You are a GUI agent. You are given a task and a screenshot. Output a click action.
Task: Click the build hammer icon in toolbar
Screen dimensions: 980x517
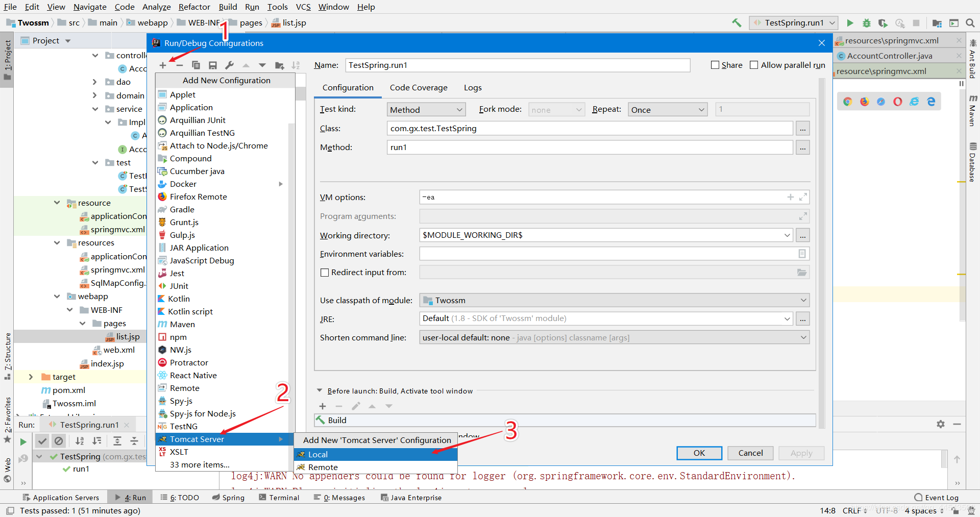point(737,23)
